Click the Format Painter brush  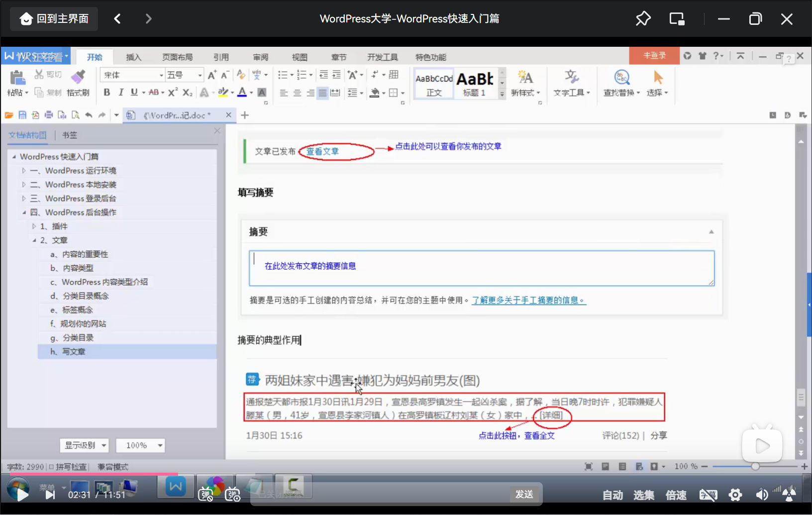(78, 77)
